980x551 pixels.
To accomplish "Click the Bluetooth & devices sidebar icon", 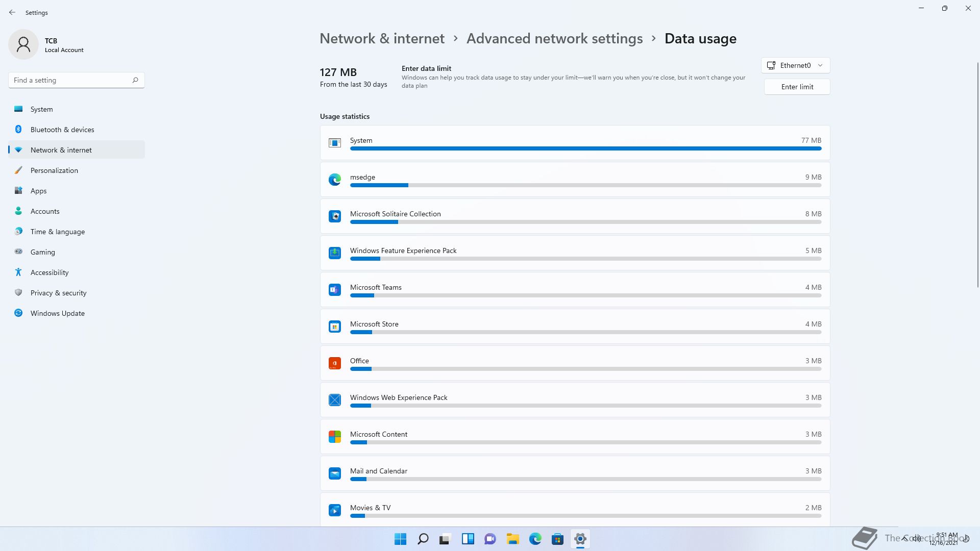I will point(18,129).
